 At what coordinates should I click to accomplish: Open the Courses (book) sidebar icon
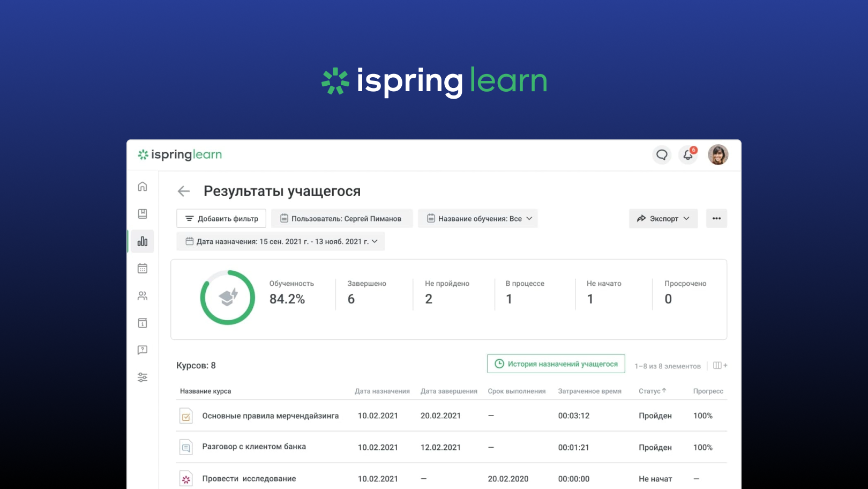(x=142, y=214)
